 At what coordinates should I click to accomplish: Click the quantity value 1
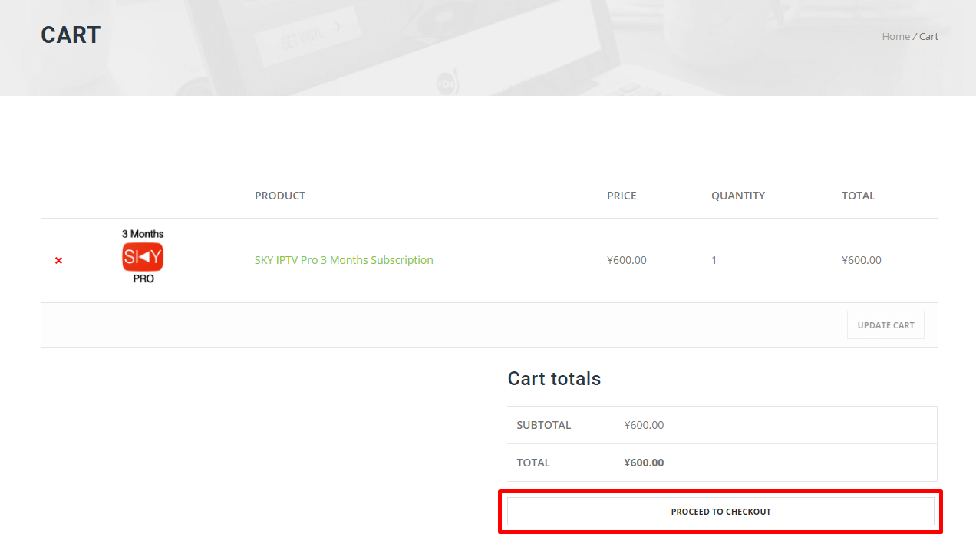pyautogui.click(x=714, y=260)
